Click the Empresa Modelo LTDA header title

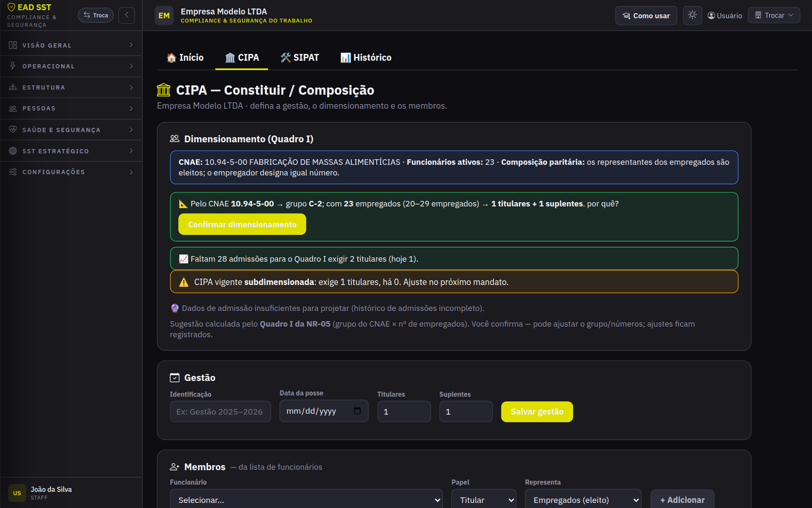click(x=224, y=11)
